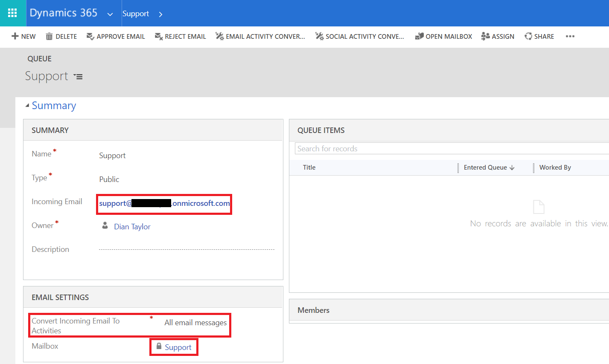Image resolution: width=609 pixels, height=364 pixels.
Task: Click Social Activity Conversion Records icon
Action: pyautogui.click(x=319, y=36)
